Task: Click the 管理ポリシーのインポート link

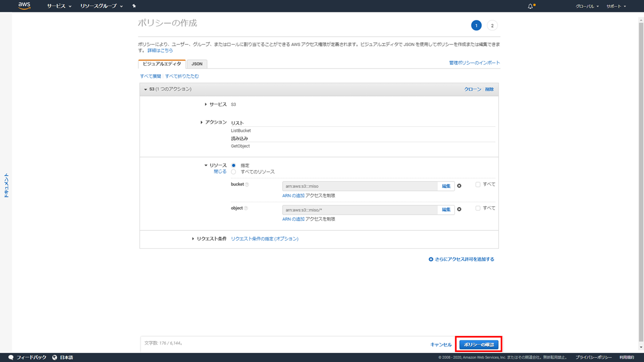Action: pyautogui.click(x=474, y=63)
